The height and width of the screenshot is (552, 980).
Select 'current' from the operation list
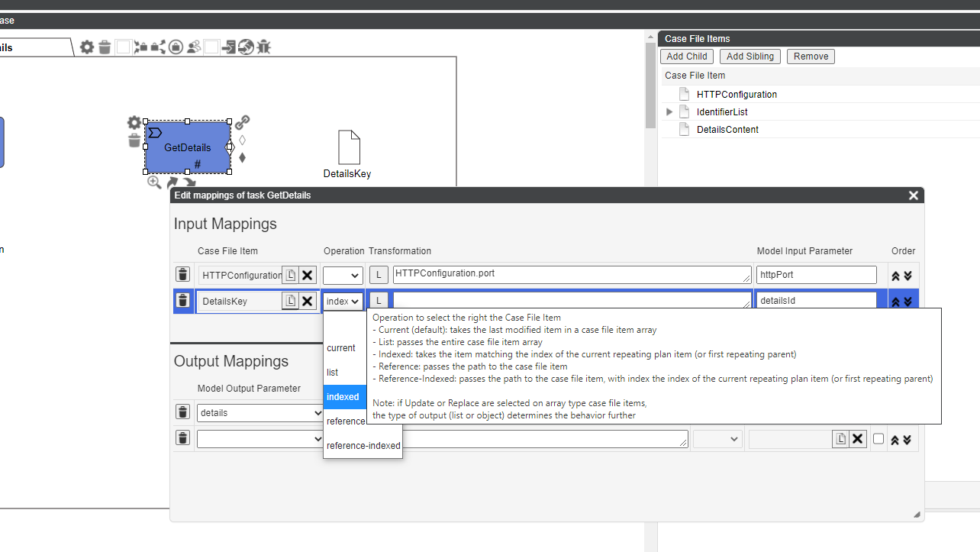coord(341,348)
